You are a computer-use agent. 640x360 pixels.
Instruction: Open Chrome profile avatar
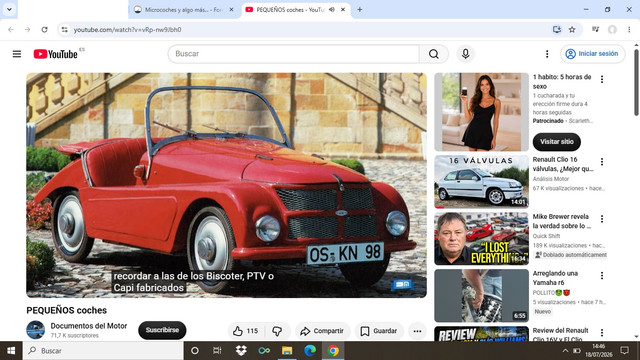612,29
